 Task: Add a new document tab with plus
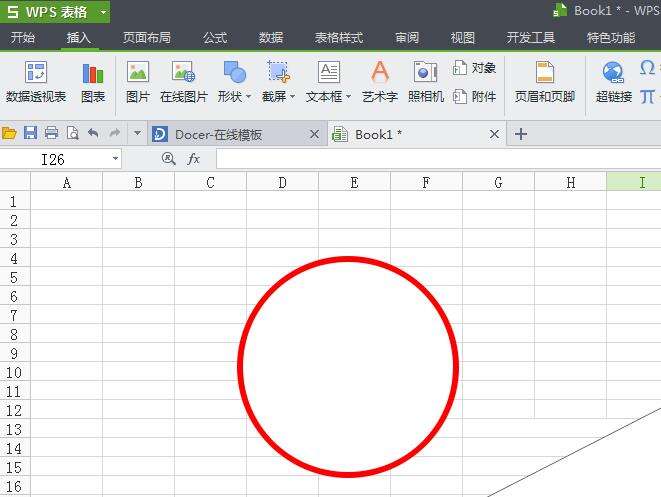521,134
